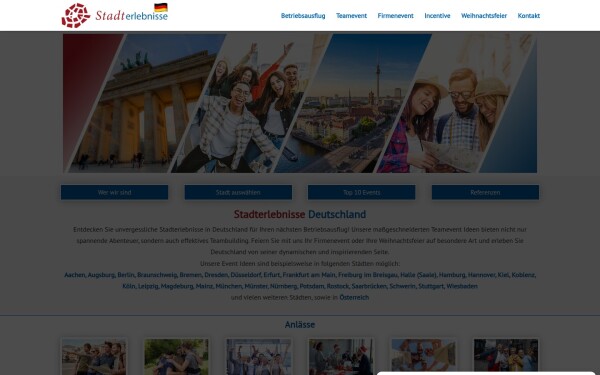Click the German flag icon

click(161, 7)
